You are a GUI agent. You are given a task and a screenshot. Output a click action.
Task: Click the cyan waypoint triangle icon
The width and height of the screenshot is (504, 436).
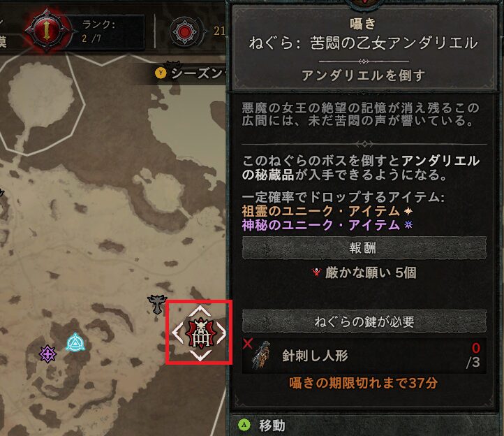pos(75,342)
